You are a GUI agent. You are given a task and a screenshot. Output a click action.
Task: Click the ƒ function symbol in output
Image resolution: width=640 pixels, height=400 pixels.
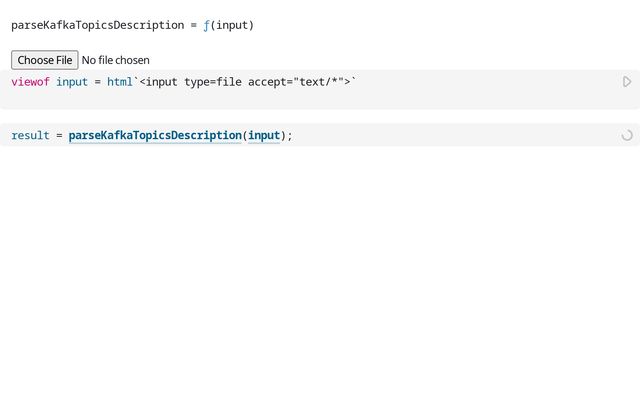206,25
